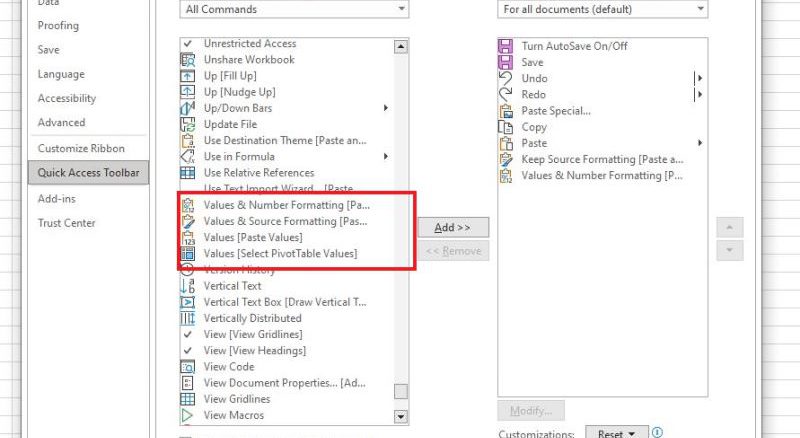
Task: Select the Copy icon in right list
Action: 506,127
